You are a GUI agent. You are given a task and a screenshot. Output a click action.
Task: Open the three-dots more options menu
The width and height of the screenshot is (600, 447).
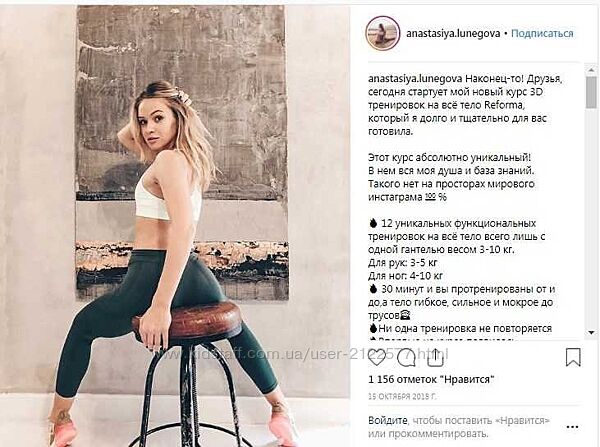coord(572,427)
